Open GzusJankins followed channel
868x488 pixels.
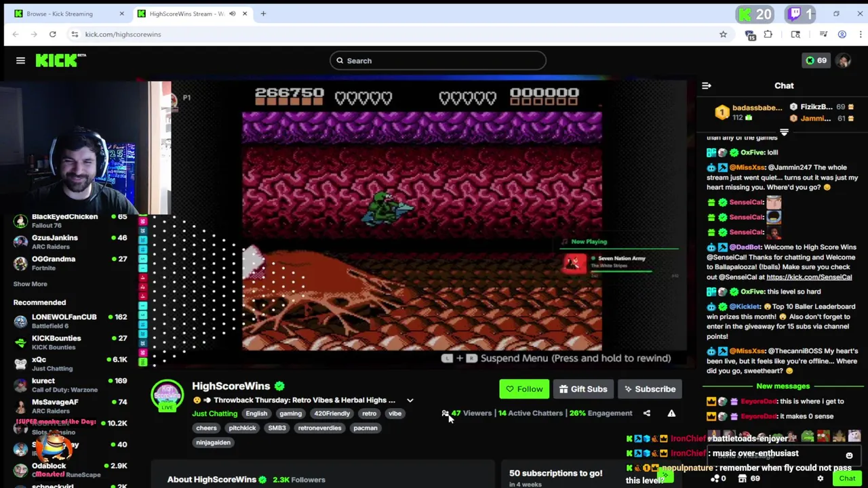(70, 242)
